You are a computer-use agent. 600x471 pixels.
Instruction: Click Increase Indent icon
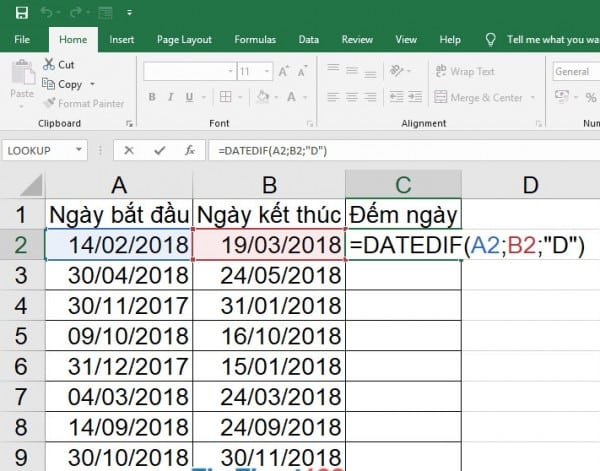(x=415, y=97)
